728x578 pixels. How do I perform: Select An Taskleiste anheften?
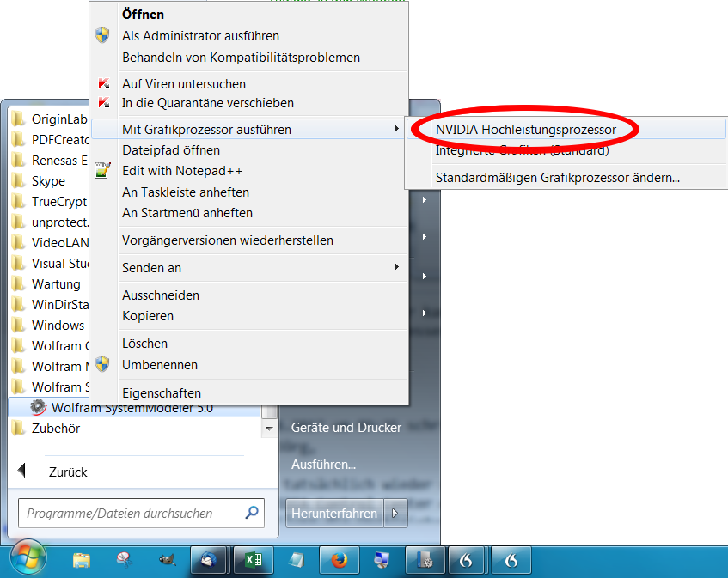(186, 192)
